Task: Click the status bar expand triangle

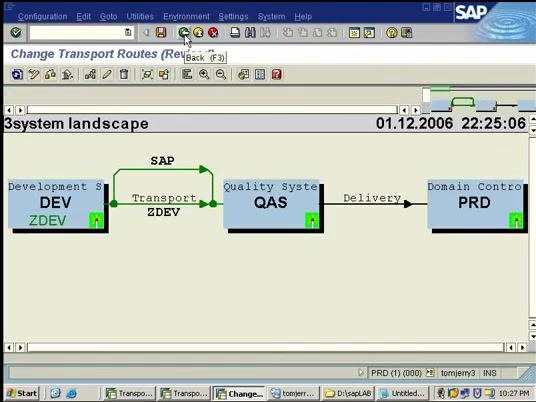Action: click(x=360, y=373)
